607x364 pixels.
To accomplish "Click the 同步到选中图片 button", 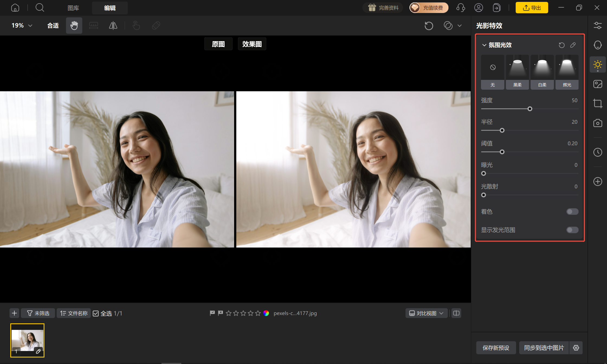I will click(x=544, y=348).
